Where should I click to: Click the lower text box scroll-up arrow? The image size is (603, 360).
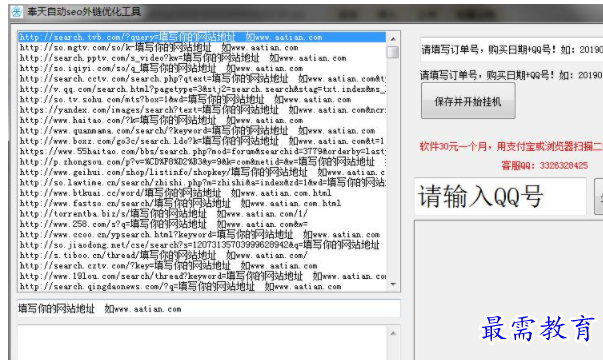(393, 333)
